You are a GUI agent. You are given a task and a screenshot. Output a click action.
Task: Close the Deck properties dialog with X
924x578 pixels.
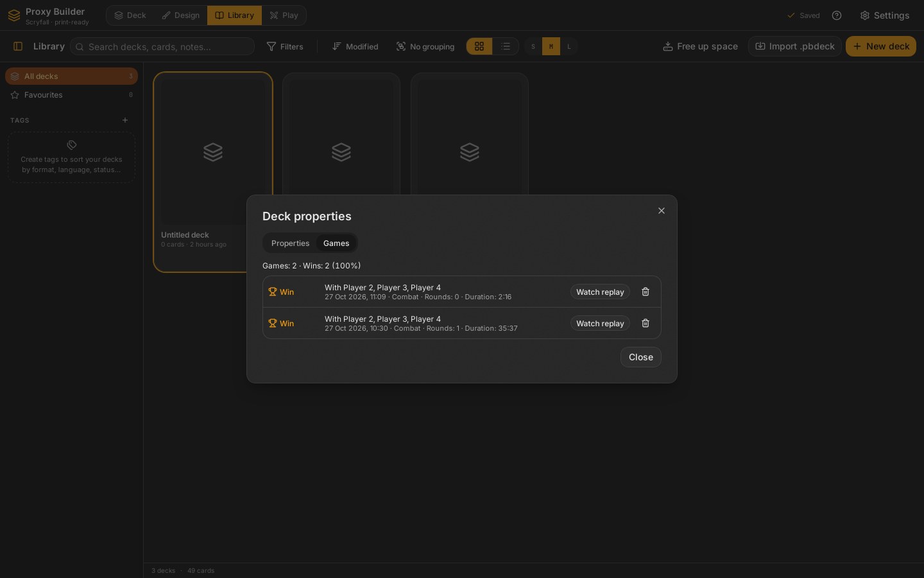click(662, 211)
